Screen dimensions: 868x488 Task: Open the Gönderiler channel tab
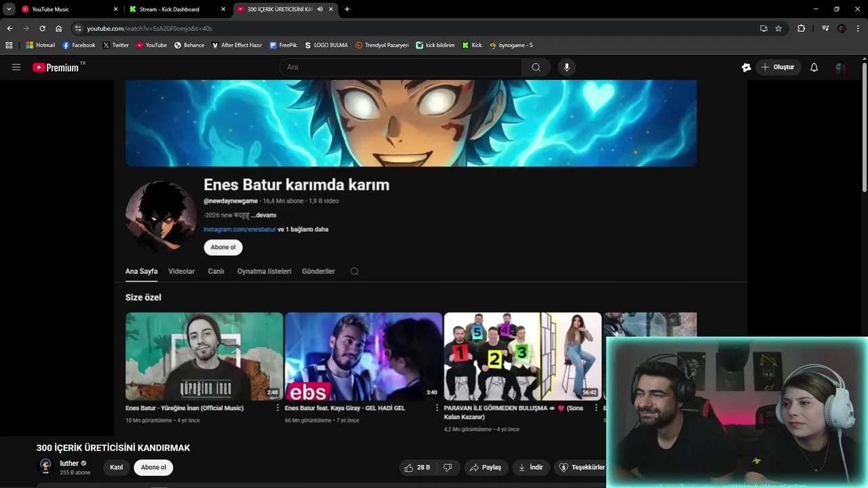[x=319, y=271]
